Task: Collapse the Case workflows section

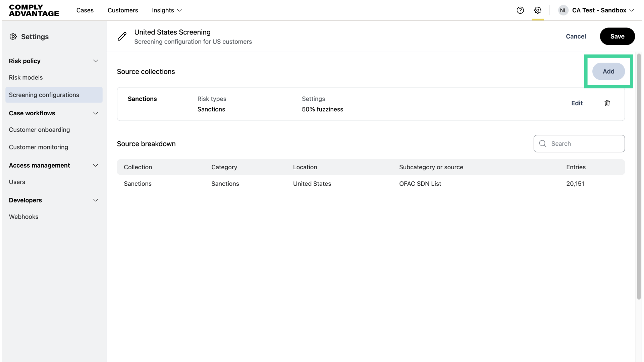Action: [x=96, y=113]
